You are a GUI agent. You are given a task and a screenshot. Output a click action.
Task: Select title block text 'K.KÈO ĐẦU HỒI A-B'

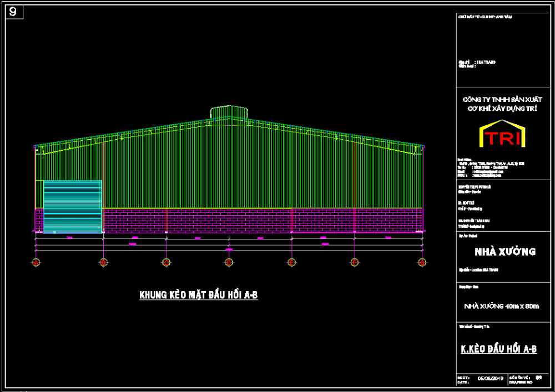point(499,349)
